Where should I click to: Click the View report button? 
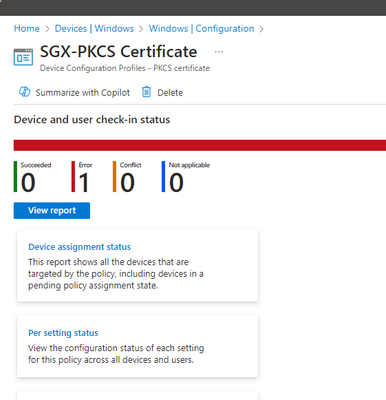point(52,210)
